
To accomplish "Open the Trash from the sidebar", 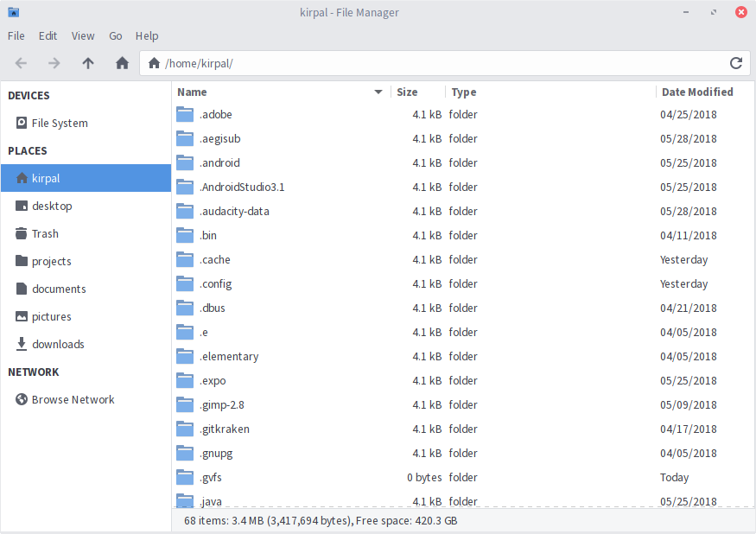I will coord(46,233).
